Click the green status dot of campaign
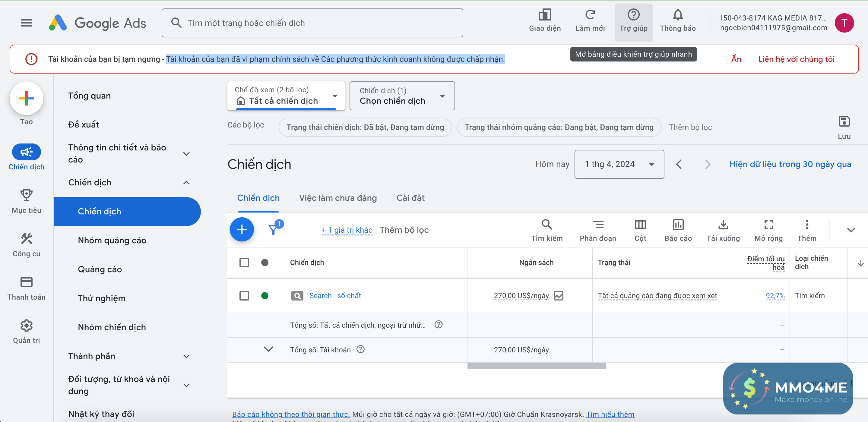Viewport: 868px width, 422px height. click(265, 296)
